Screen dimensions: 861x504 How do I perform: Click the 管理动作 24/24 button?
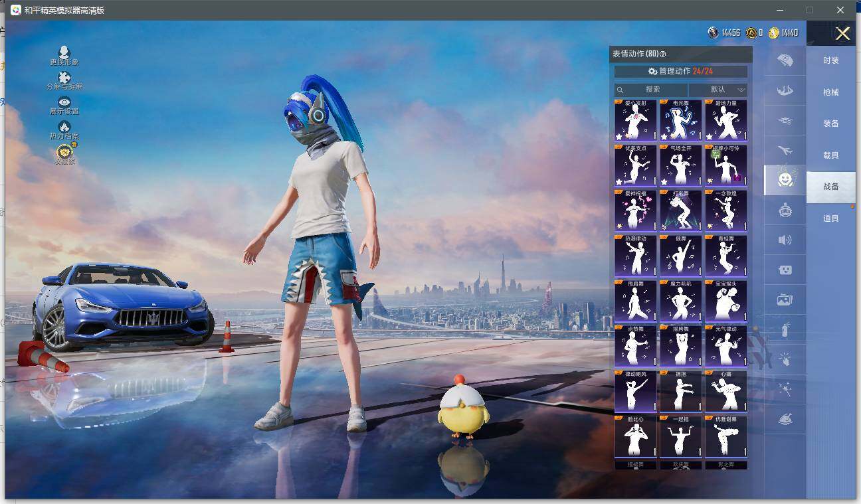(x=681, y=71)
